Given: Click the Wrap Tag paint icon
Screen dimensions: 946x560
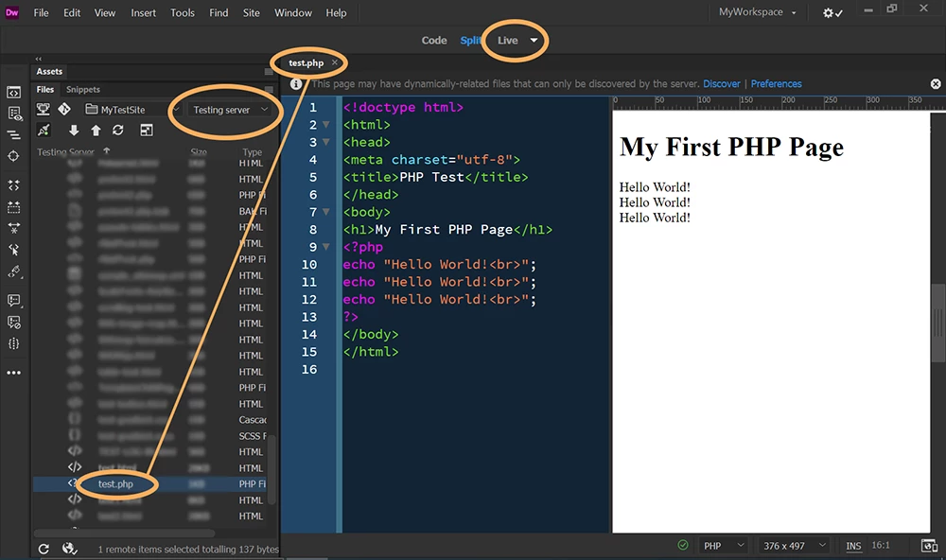Looking at the screenshot, I should point(14,272).
